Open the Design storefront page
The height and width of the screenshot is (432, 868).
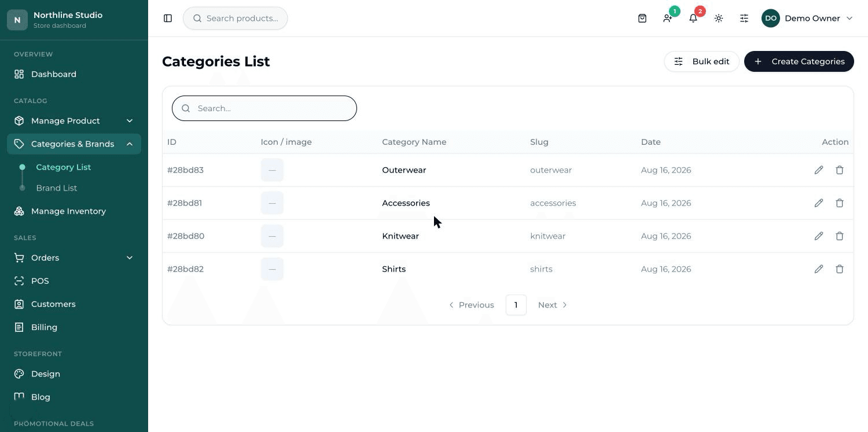pos(74,374)
